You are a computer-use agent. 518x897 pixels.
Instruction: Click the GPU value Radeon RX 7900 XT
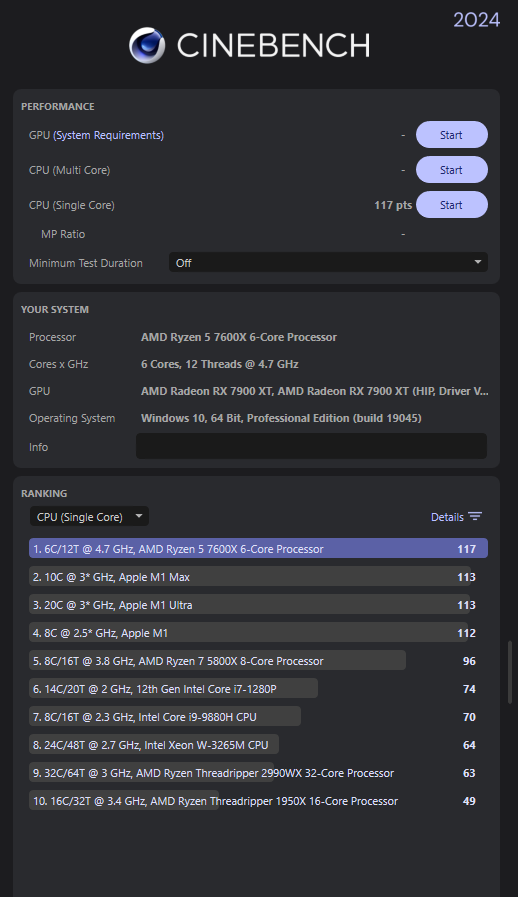(x=314, y=391)
